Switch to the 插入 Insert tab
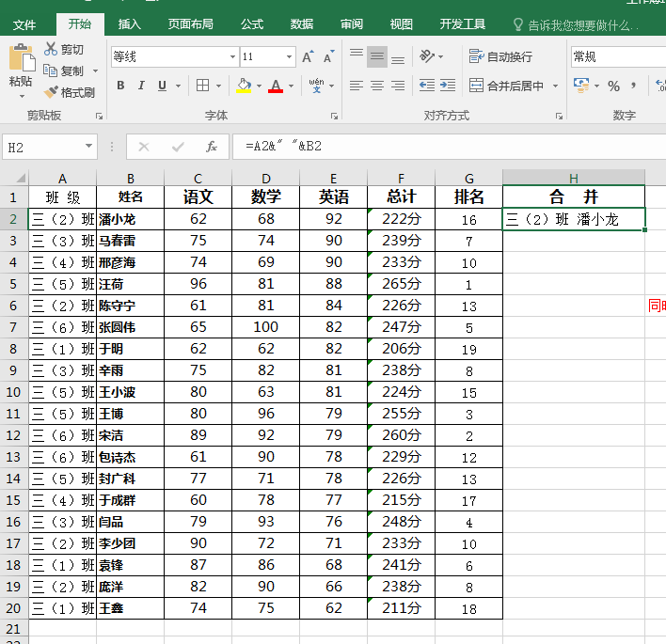 129,24
